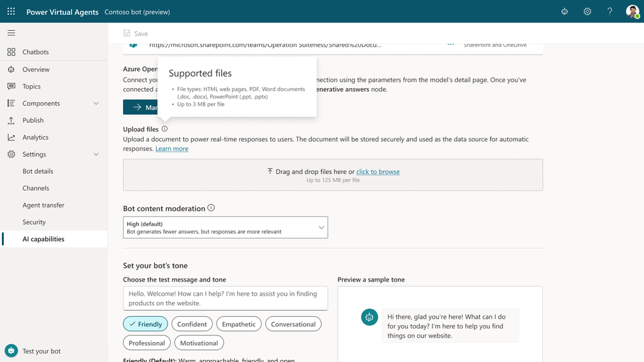Click the SharePoint source icon
The image size is (644, 362).
(x=133, y=45)
